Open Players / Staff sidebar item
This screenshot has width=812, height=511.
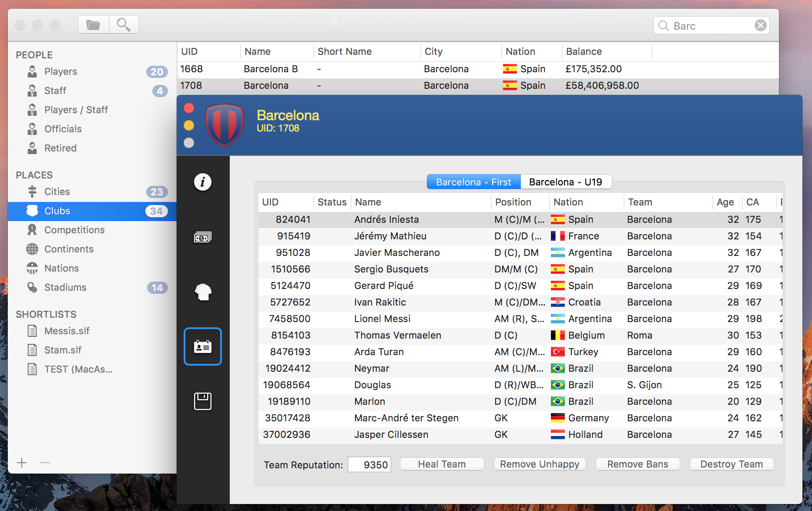point(92,110)
